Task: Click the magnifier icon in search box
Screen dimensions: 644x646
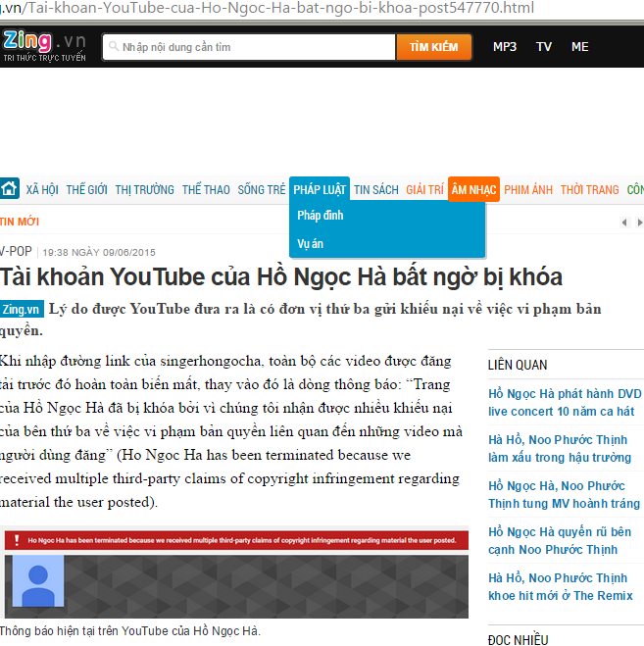Action: pos(114,46)
